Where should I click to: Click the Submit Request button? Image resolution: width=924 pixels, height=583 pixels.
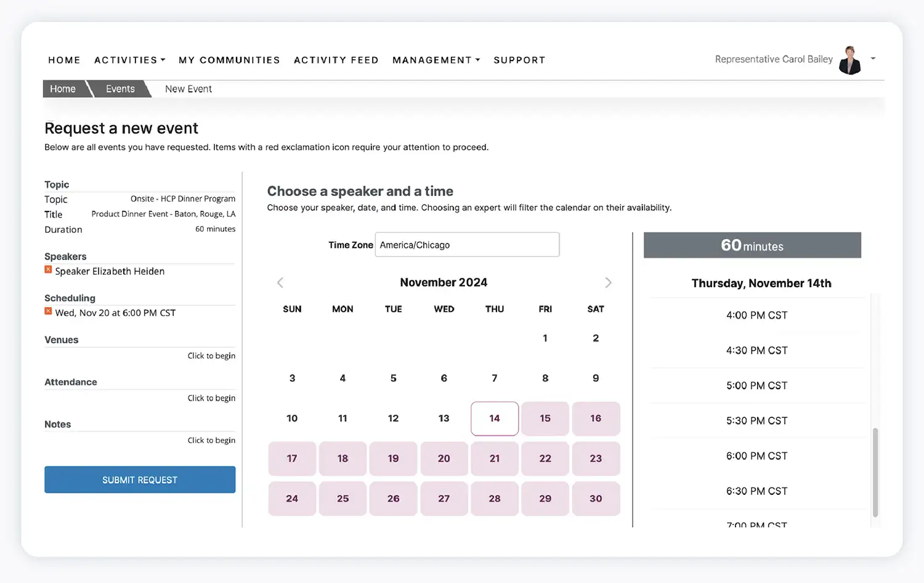point(140,479)
